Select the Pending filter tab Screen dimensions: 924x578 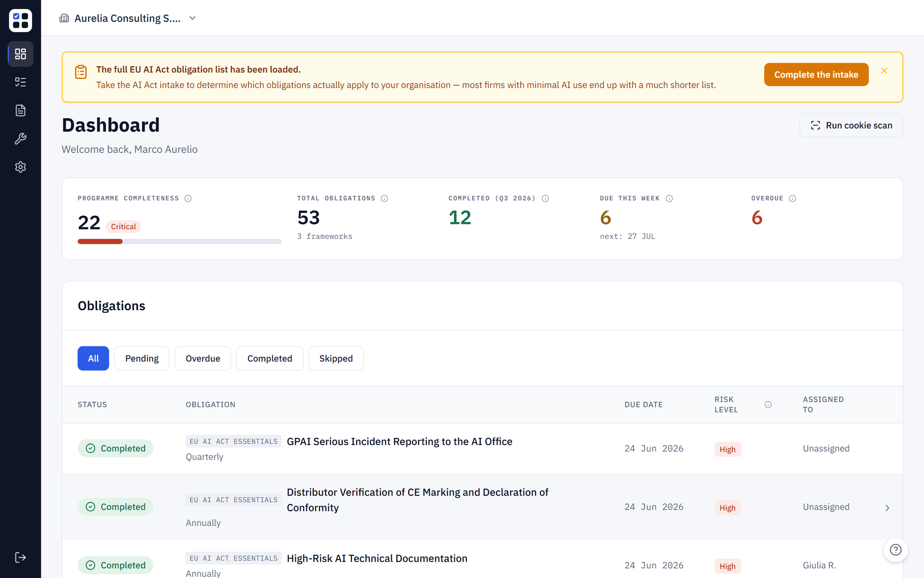[142, 358]
